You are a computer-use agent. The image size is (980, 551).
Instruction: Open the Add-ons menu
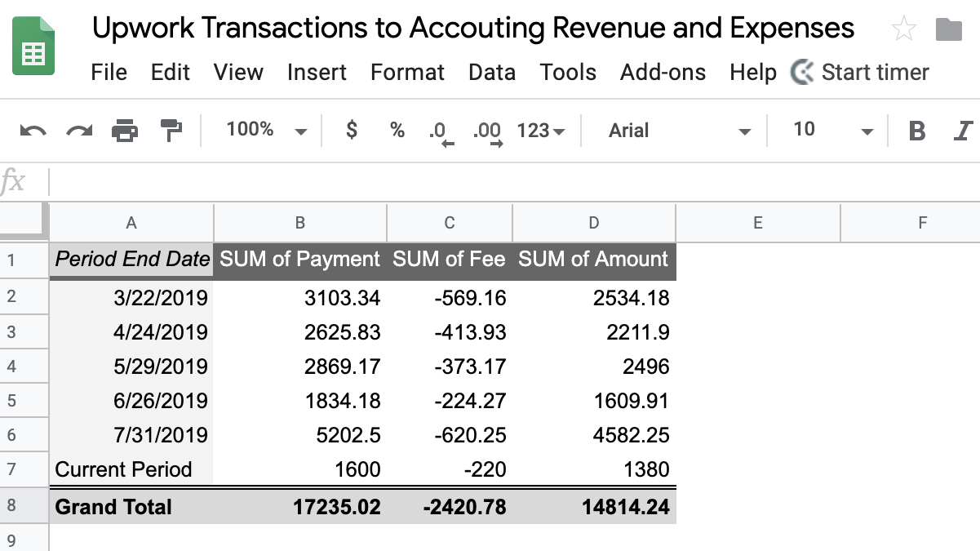point(663,72)
